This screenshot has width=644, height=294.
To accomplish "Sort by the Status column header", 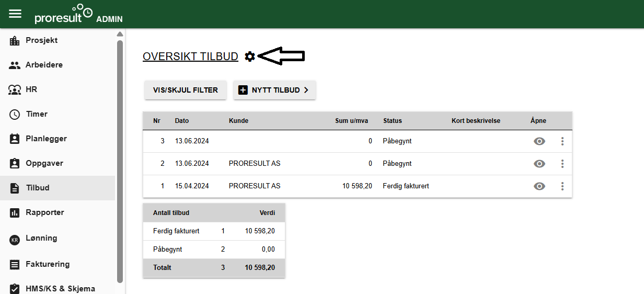I will click(393, 121).
